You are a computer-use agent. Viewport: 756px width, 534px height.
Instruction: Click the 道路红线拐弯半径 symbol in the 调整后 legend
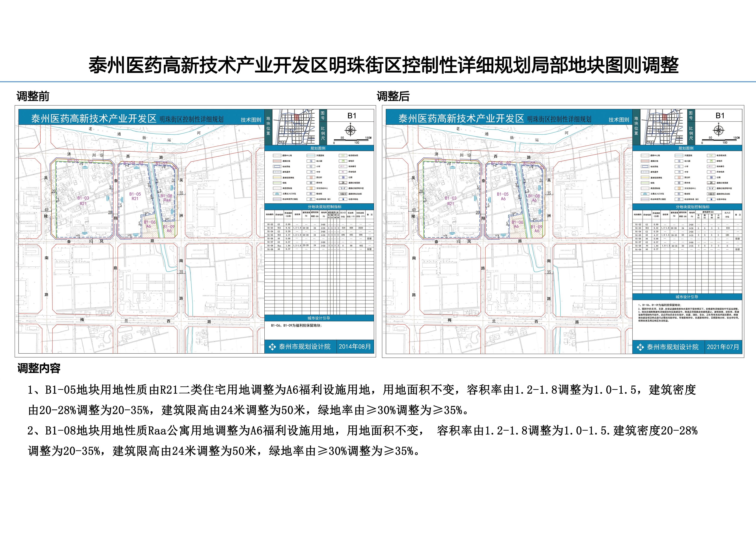(711, 188)
